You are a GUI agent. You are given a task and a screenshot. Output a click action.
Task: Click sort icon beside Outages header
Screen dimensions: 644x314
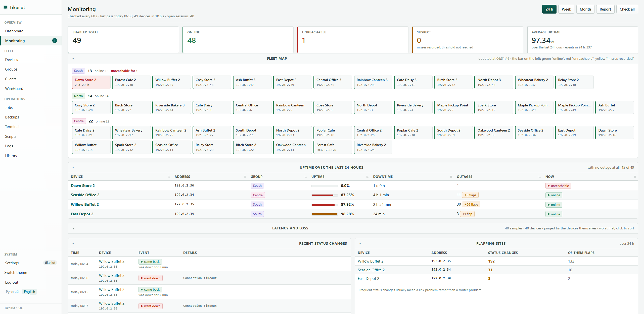click(539, 177)
